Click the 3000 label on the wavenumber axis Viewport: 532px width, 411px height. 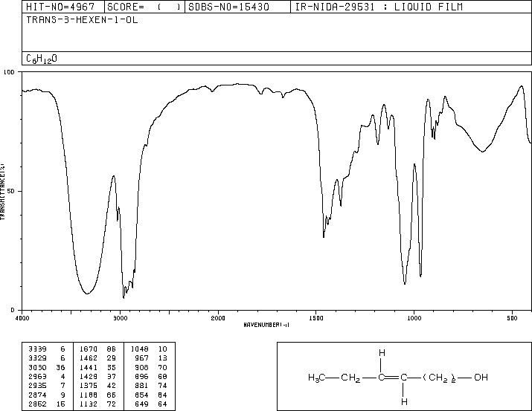coord(120,318)
